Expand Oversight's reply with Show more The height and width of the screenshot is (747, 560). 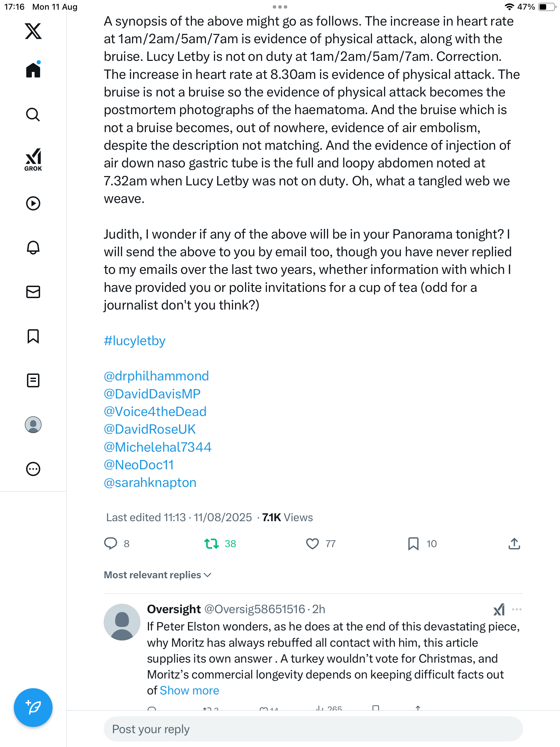point(189,690)
